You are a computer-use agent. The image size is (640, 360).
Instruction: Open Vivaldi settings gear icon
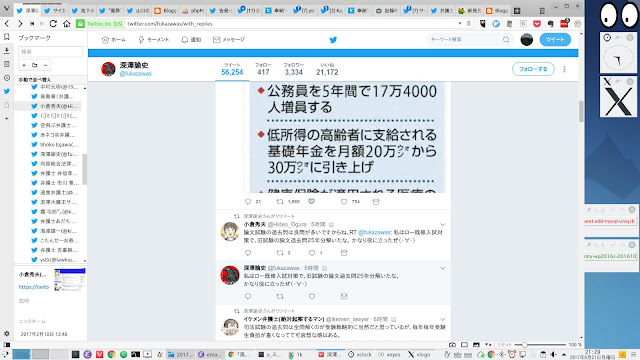pyautogui.click(x=7, y=333)
